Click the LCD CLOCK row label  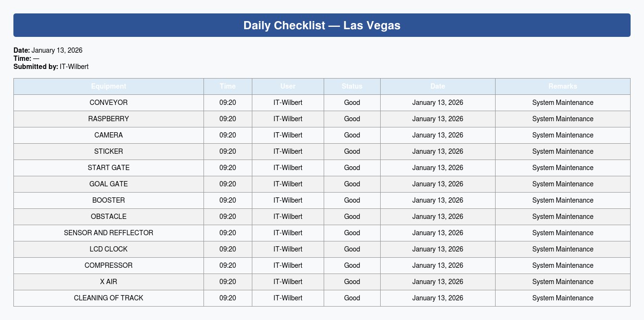[x=109, y=249]
